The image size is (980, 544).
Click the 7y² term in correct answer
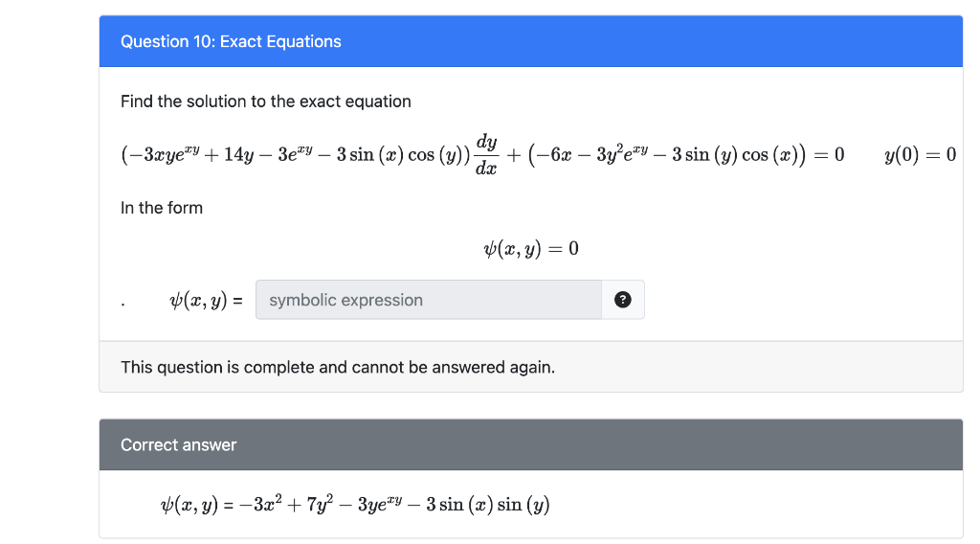[x=320, y=504]
